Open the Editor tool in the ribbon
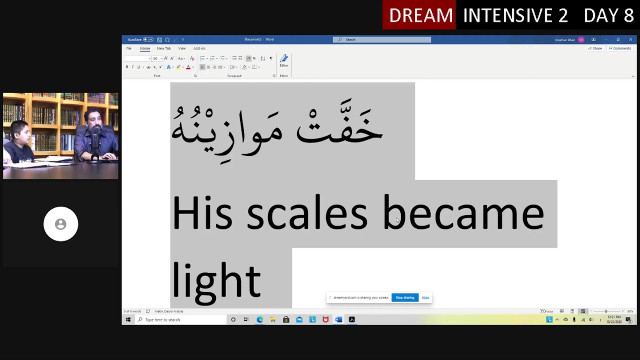Image resolution: width=640 pixels, height=360 pixels. click(x=284, y=61)
